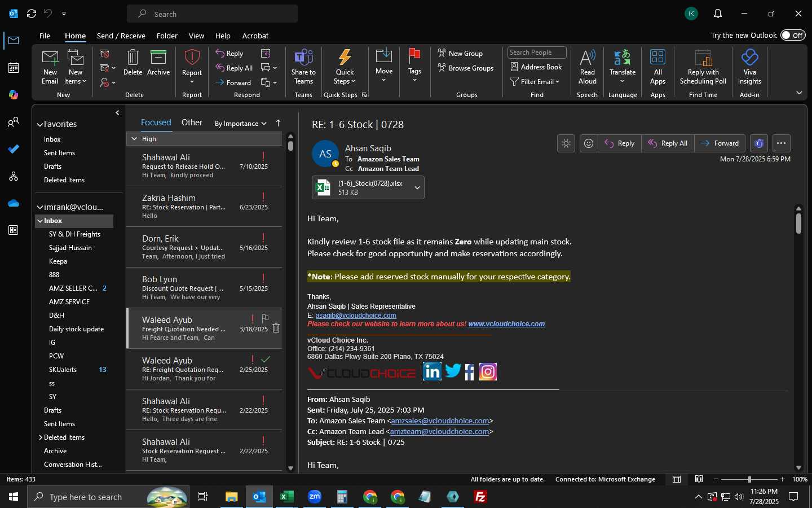Click amzsales@vcloudchoice.com address link
Screen dimensions: 812x508
tap(440, 421)
